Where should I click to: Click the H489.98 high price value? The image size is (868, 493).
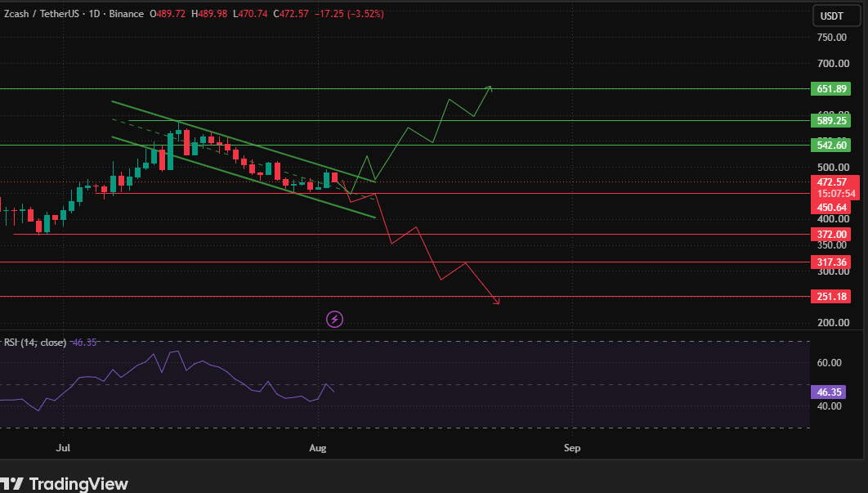click(209, 14)
